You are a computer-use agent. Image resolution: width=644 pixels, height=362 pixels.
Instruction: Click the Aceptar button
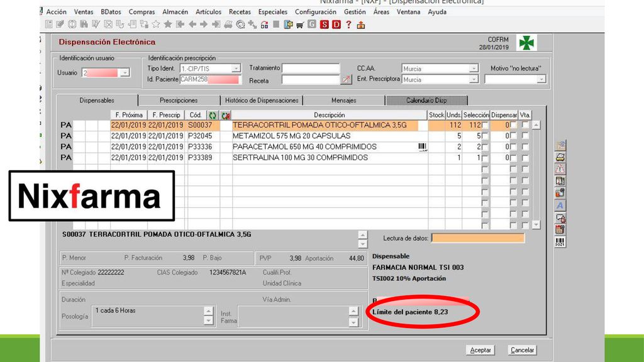[480, 350]
